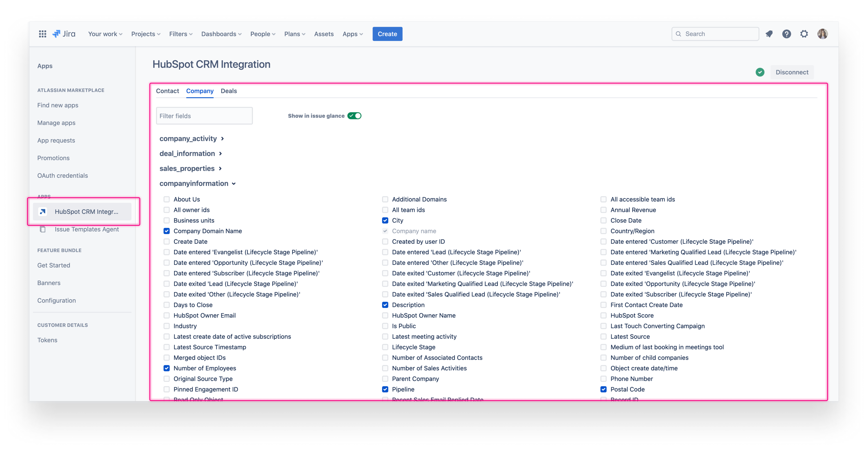The height and width of the screenshot is (449, 868).
Task: Enable the Pipeline checkbox
Action: (x=385, y=389)
